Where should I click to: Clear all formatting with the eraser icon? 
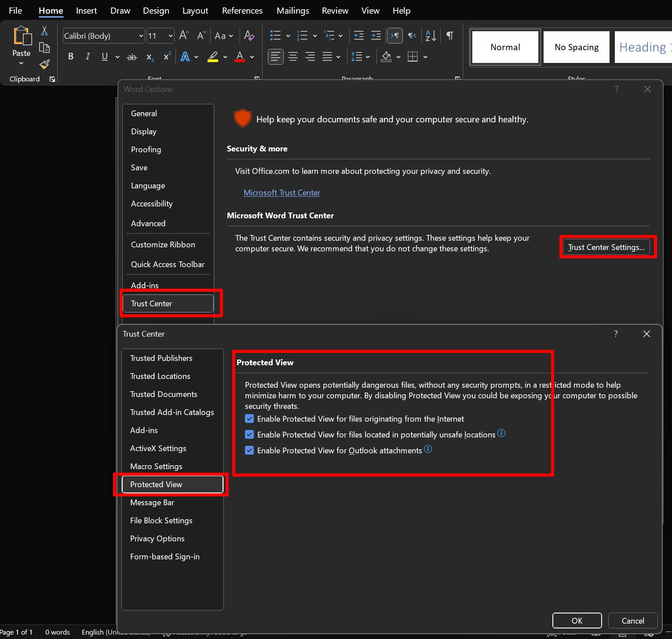pyautogui.click(x=249, y=36)
